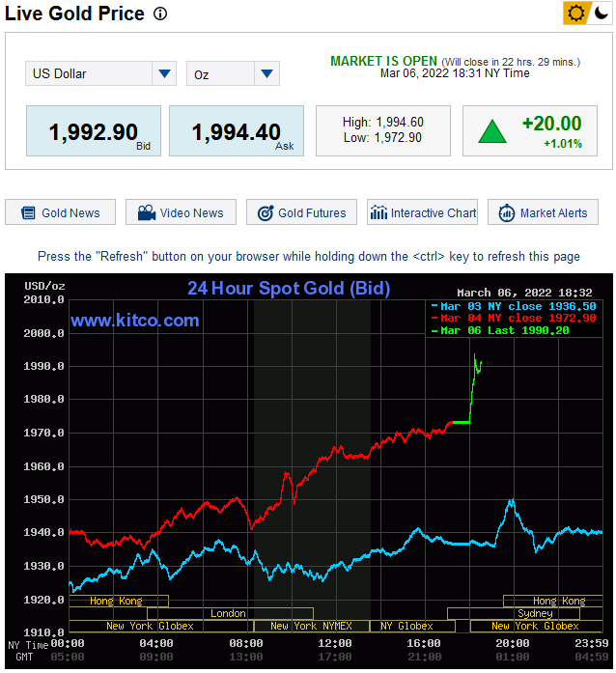Screen dimensions: 616x673
Task: Click the New York NYMEX session bar
Action: click(x=312, y=627)
